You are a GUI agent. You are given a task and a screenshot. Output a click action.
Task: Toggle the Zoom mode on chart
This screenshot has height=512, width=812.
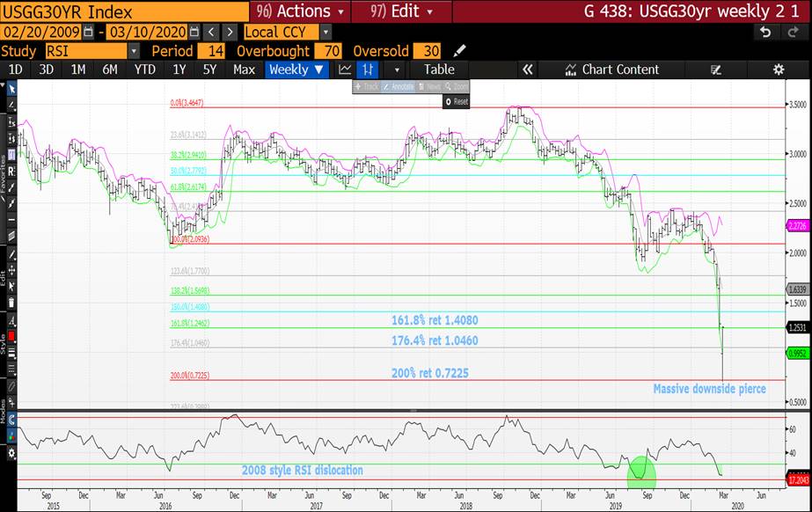click(x=457, y=86)
